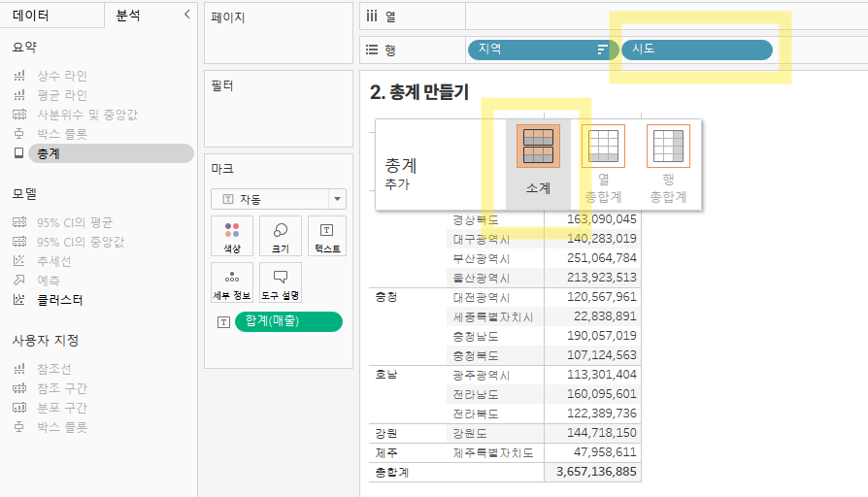Click the 분포 구간 icon
The image size is (868, 497).
[19, 408]
